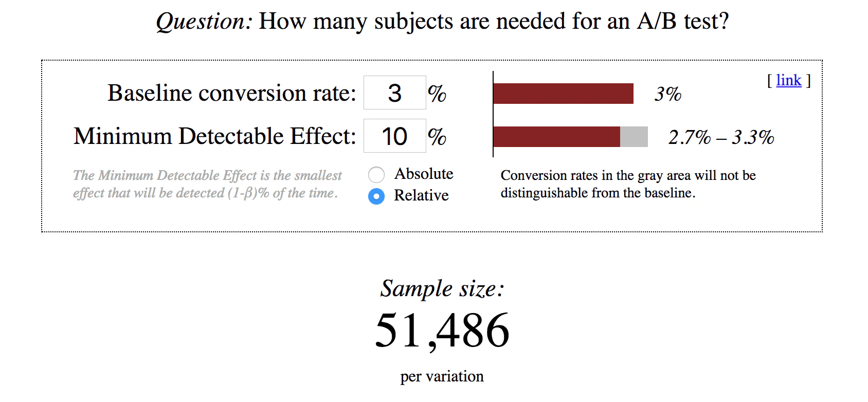Click the 51,486 sample size number
Screen dimensions: 868x402
click(x=442, y=331)
